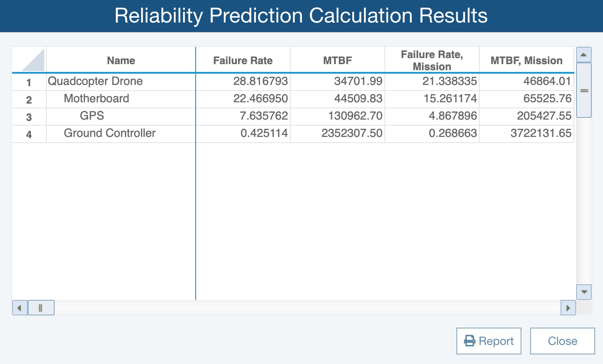Select the MTBF column header
This screenshot has width=603, height=364.
click(x=338, y=61)
